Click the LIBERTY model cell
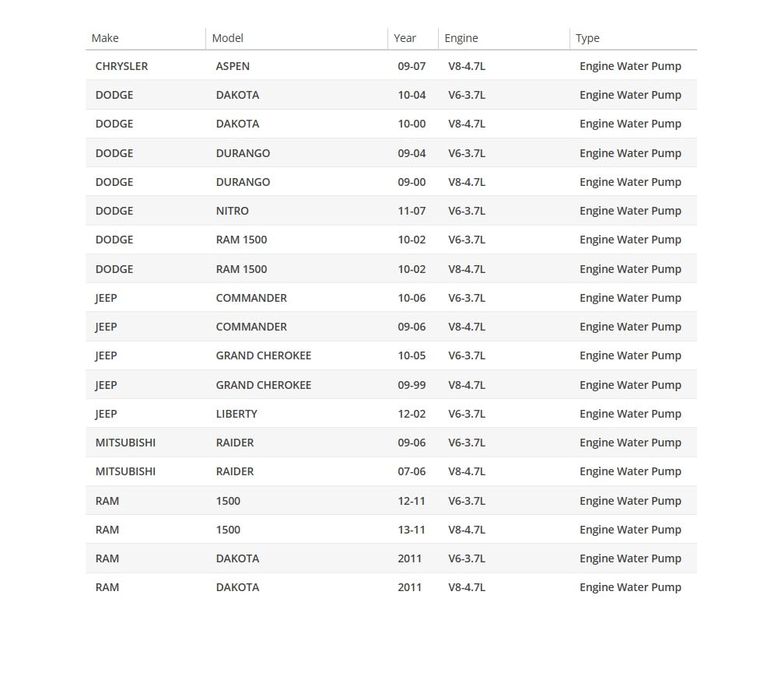This screenshot has height=700, width=778. click(x=237, y=414)
